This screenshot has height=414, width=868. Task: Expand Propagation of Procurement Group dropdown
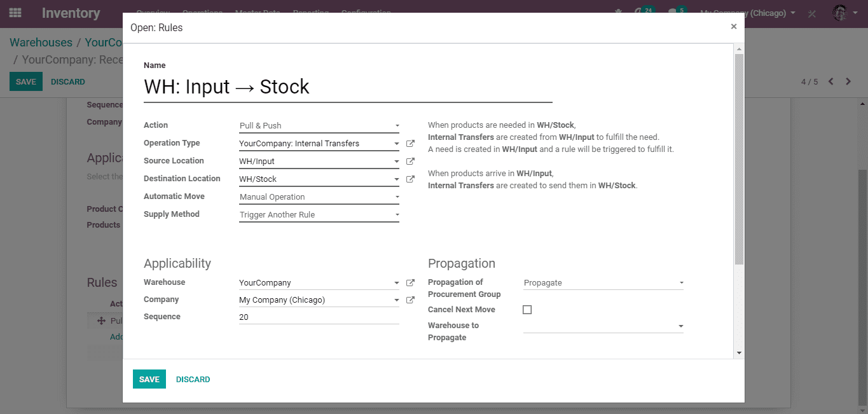pos(603,283)
